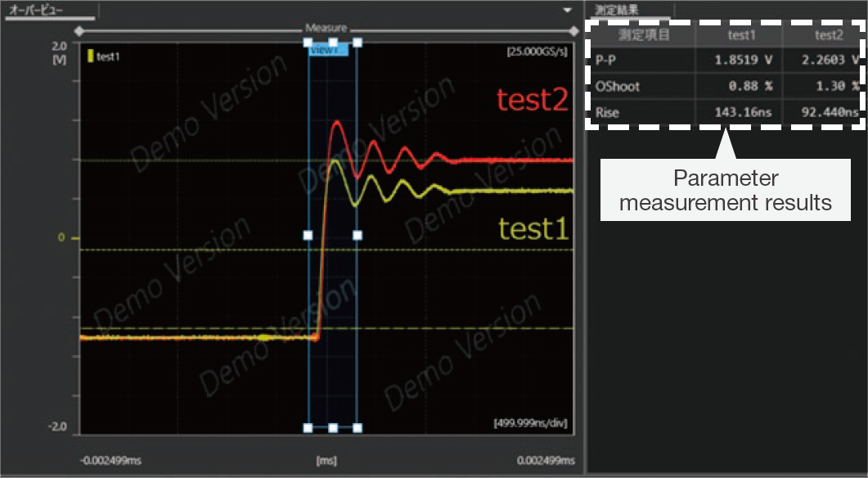
Task: Click the 測定項目 column header
Action: coord(643,35)
